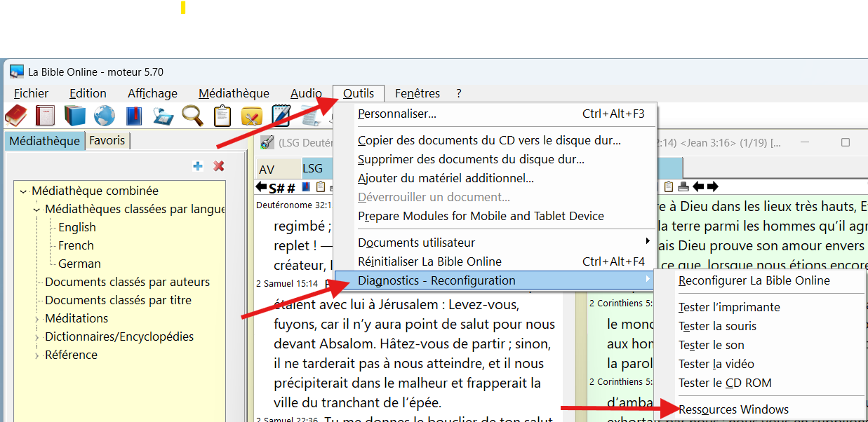Click the Outils menu
This screenshot has height=422, width=868.
(359, 93)
